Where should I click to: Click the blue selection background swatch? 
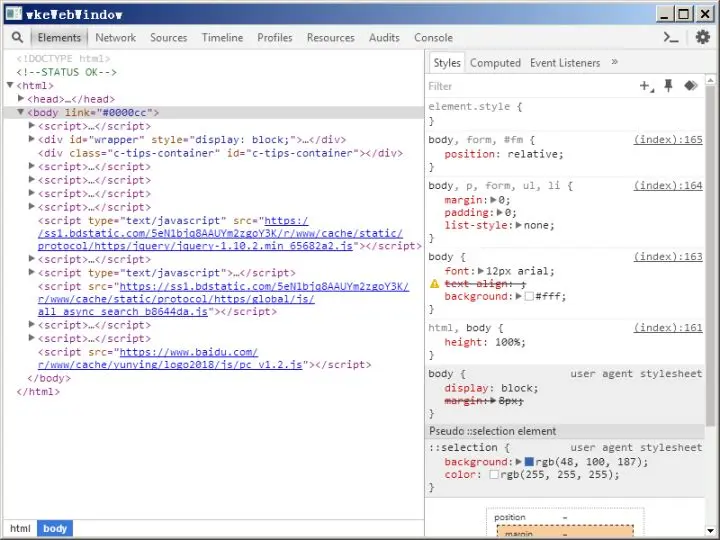point(529,461)
